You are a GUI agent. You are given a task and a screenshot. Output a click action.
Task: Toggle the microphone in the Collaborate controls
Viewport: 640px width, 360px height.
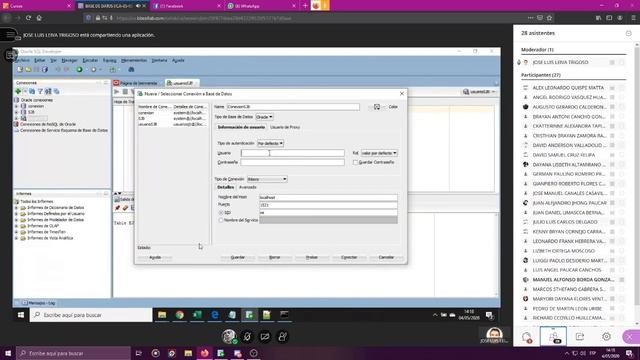pyautogui.click(x=247, y=336)
